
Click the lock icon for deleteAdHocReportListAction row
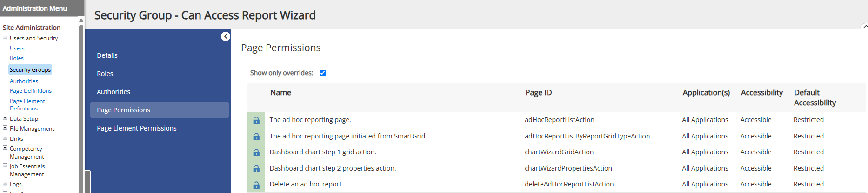tap(256, 185)
